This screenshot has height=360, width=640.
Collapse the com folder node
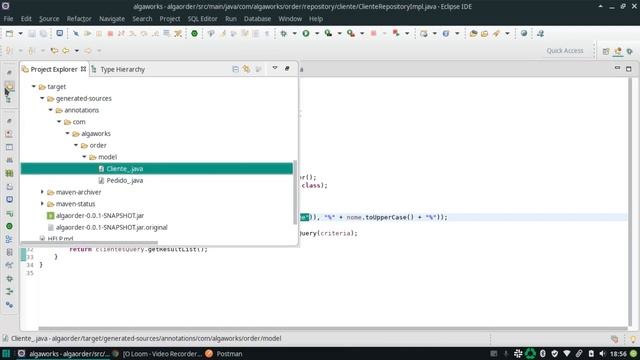[x=59, y=122]
